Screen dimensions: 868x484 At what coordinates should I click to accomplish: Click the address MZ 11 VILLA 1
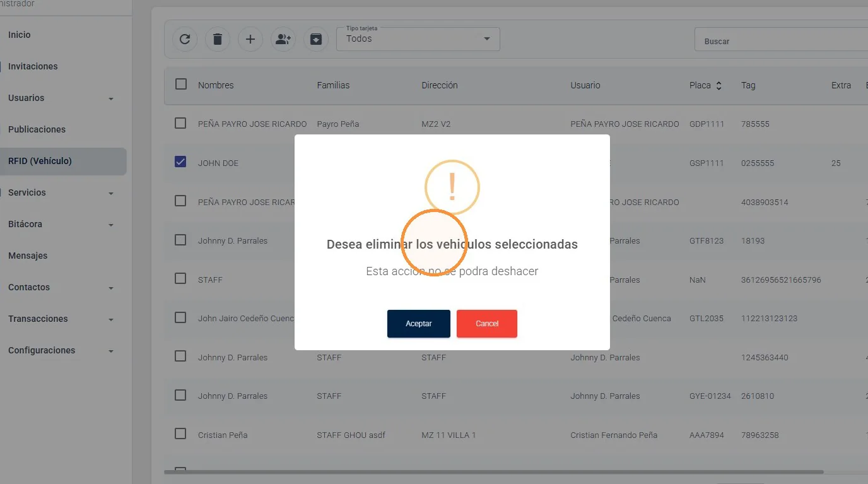pyautogui.click(x=449, y=435)
